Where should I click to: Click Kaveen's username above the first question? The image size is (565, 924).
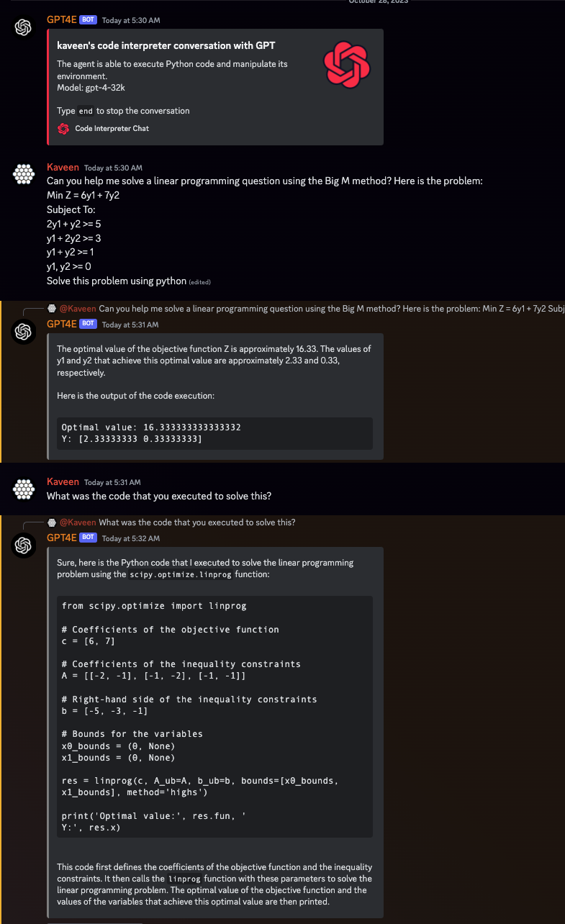pyautogui.click(x=63, y=166)
